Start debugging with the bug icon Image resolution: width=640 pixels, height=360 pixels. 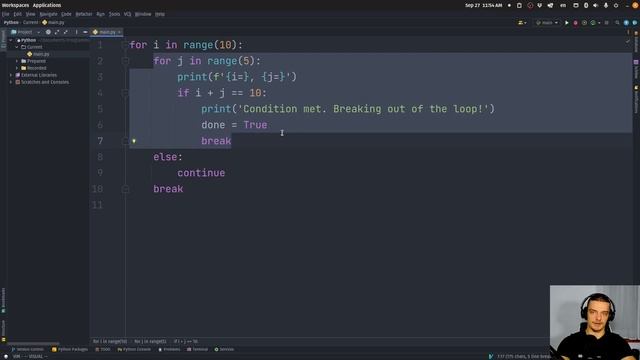point(576,23)
